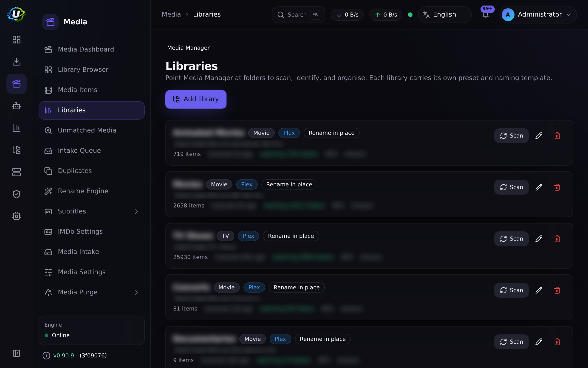
Task: Expand the Subtitles submenu chevron
Action: [136, 212]
